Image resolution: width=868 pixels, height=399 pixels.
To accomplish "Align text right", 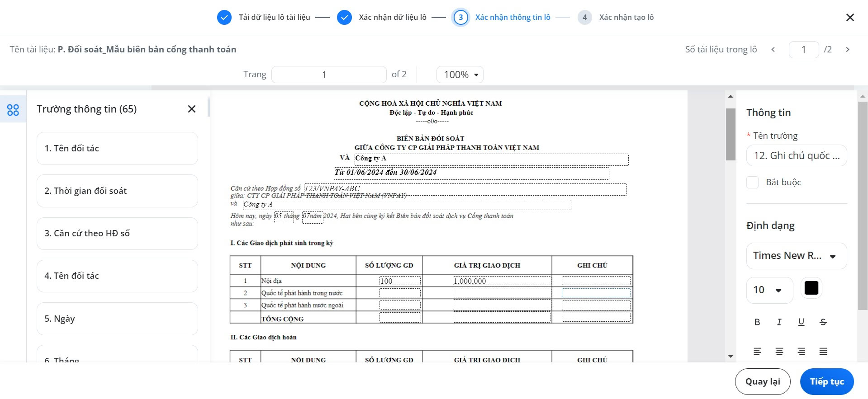I will pos(801,351).
